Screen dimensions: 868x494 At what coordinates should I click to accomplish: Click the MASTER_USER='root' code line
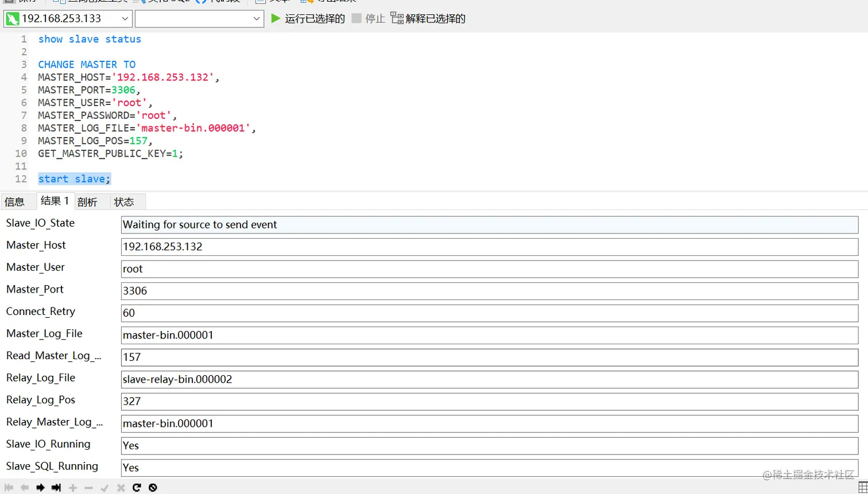point(95,103)
